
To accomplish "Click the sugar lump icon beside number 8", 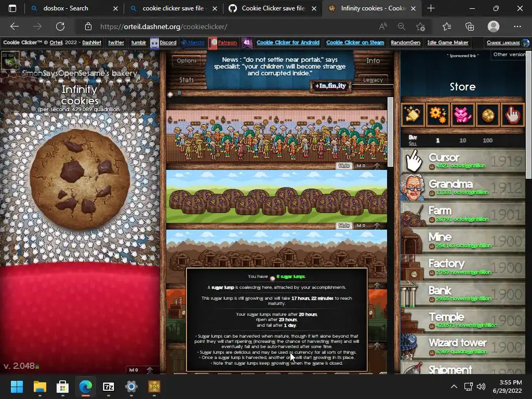I will pos(170,94).
